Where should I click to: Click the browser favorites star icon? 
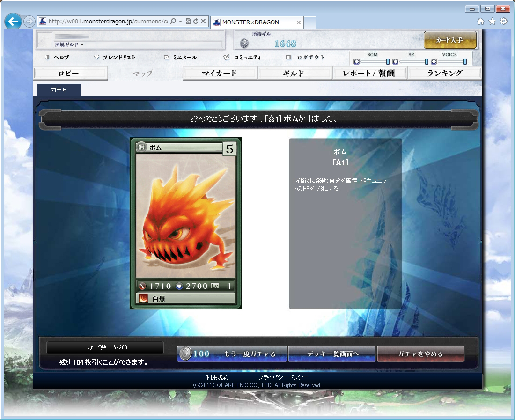coord(493,22)
